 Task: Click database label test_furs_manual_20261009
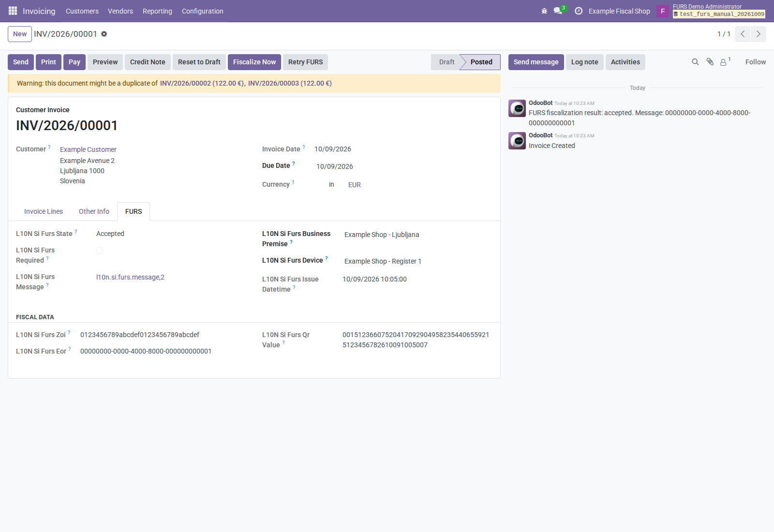(719, 14)
